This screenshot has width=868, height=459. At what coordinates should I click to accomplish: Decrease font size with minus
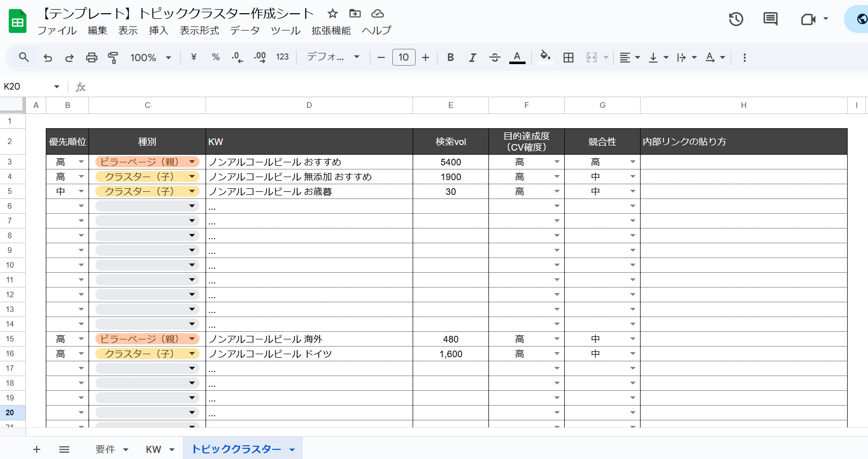pos(381,58)
